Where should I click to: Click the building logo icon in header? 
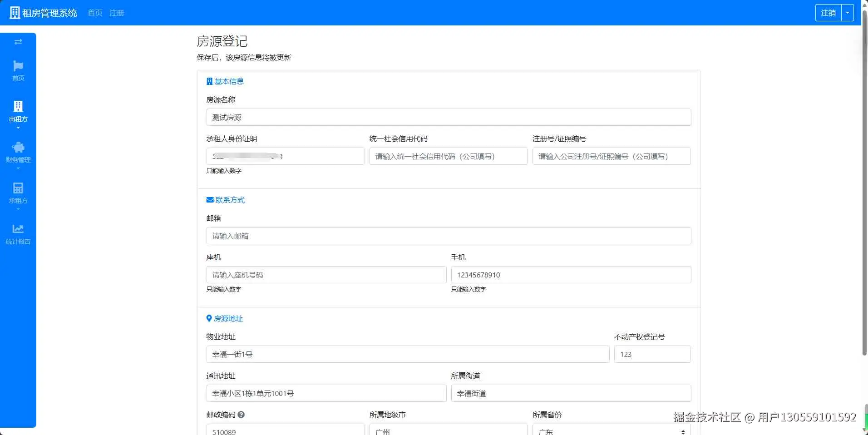[x=15, y=13]
